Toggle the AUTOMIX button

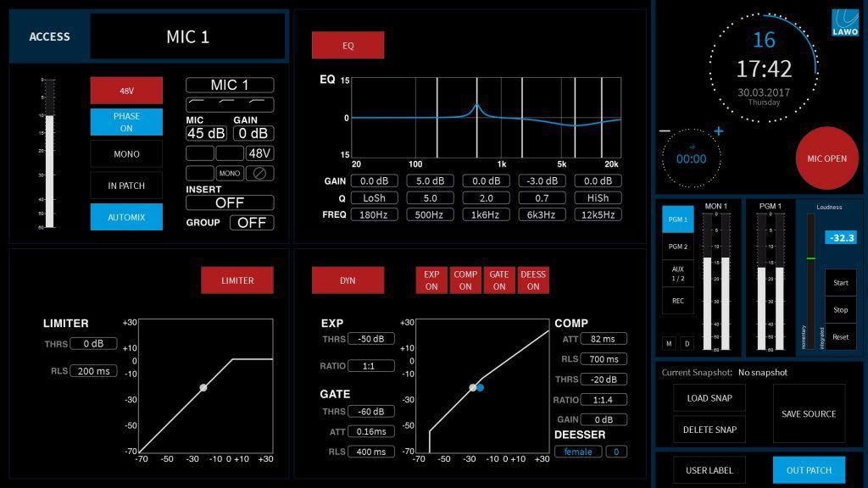(126, 217)
